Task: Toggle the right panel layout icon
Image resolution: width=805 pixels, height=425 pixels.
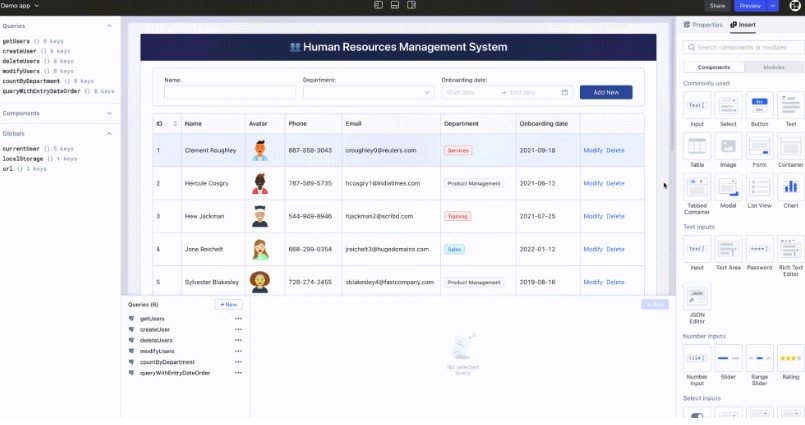Action: (x=411, y=5)
